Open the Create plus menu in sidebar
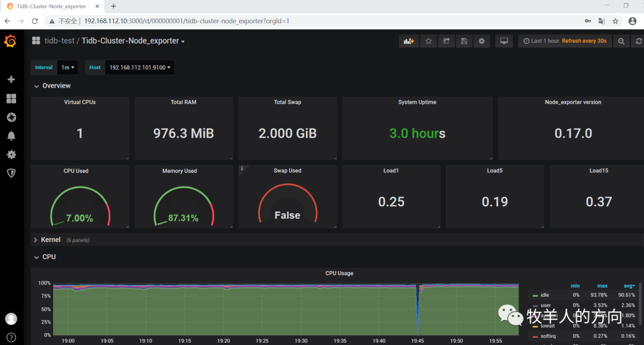 (x=11, y=79)
